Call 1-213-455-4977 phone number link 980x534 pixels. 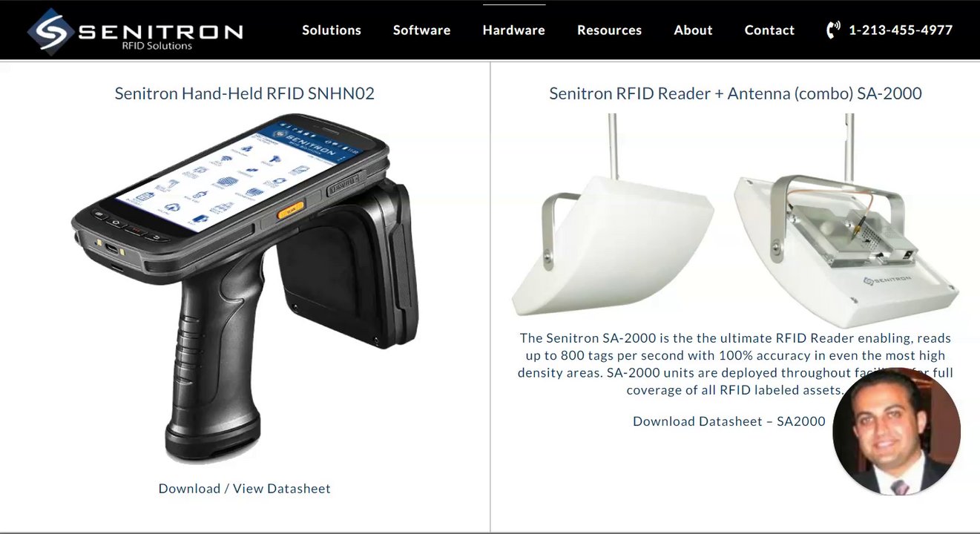[x=901, y=30]
